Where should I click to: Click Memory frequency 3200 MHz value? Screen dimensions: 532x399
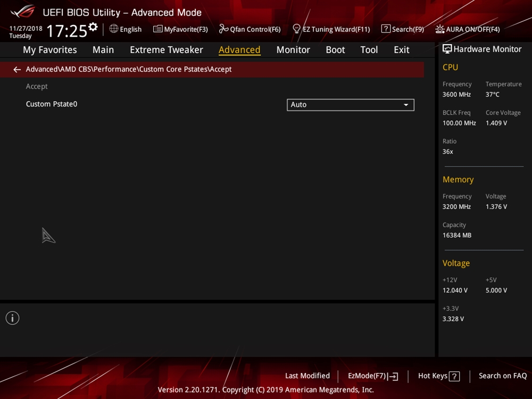(456, 206)
